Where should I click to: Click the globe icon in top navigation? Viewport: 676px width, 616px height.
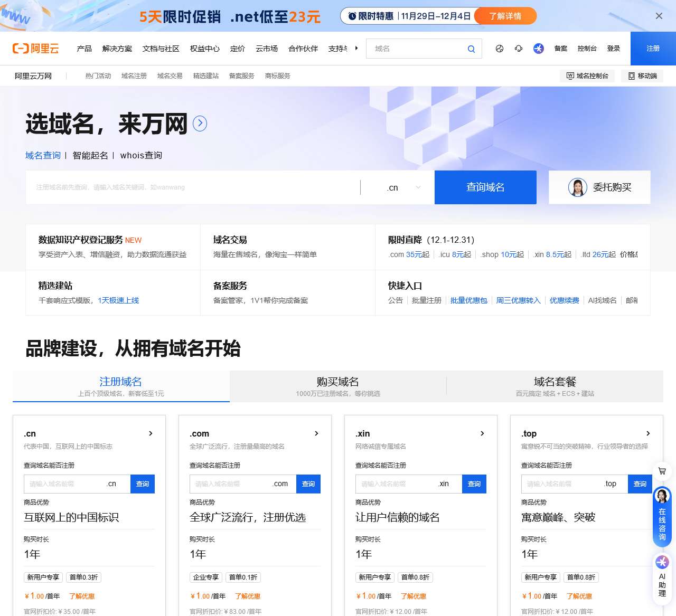point(500,49)
